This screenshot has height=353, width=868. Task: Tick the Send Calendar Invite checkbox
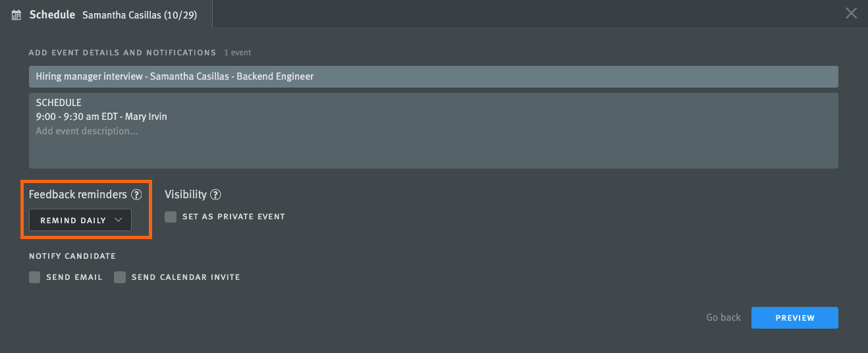click(120, 277)
